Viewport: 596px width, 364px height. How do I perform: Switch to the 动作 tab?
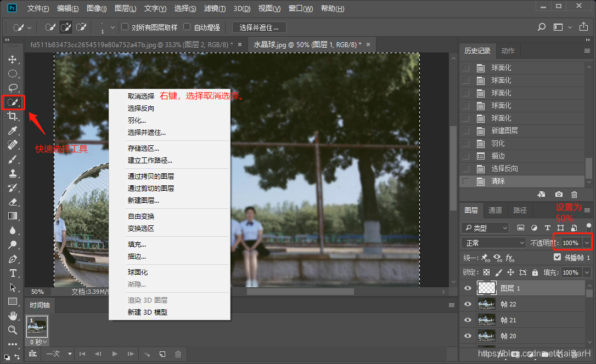pyautogui.click(x=508, y=51)
